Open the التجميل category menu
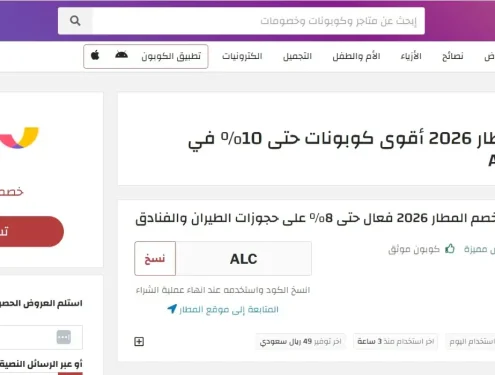Image resolution: width=495 pixels, height=375 pixels. point(297,56)
